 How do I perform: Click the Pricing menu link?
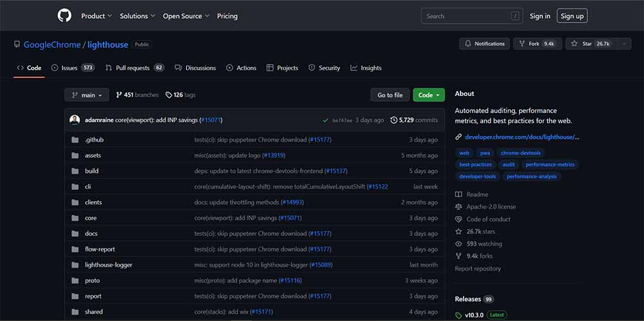tap(227, 16)
